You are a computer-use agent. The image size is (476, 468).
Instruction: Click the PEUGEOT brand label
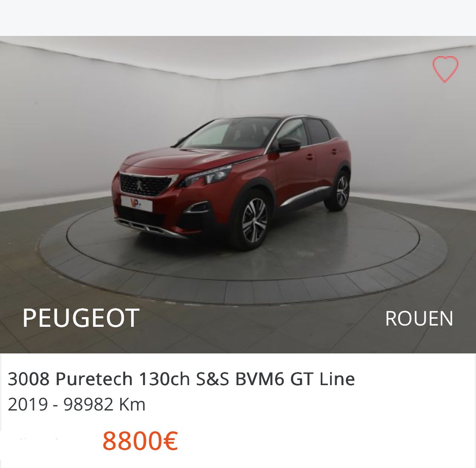[81, 318]
